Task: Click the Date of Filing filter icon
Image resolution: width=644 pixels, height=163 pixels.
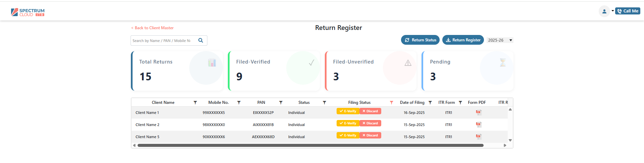Action: click(430, 103)
